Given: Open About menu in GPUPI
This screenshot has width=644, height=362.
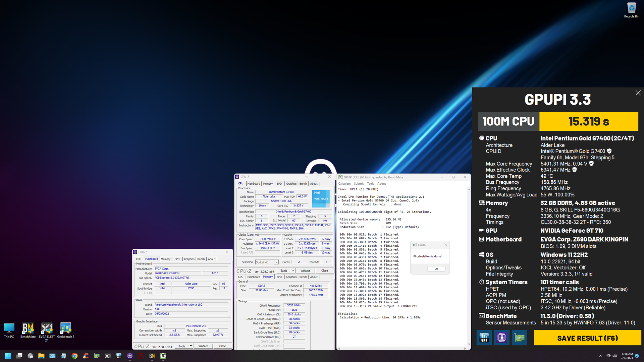Looking at the screenshot, I should (x=381, y=184).
